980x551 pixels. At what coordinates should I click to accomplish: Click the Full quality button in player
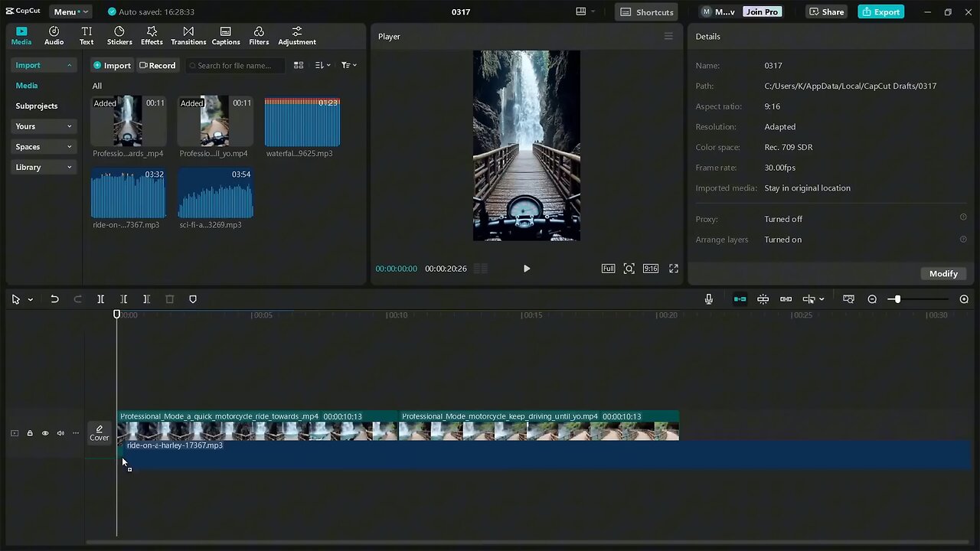[608, 269]
